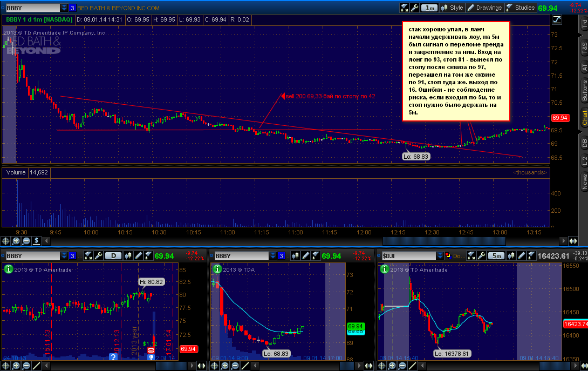Open the Drawings menu

[x=484, y=8]
